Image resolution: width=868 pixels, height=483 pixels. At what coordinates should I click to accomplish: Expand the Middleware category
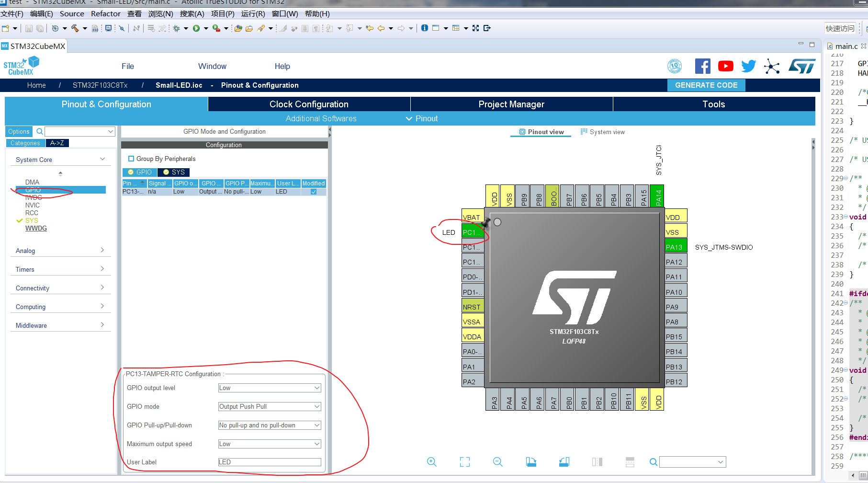(x=60, y=325)
